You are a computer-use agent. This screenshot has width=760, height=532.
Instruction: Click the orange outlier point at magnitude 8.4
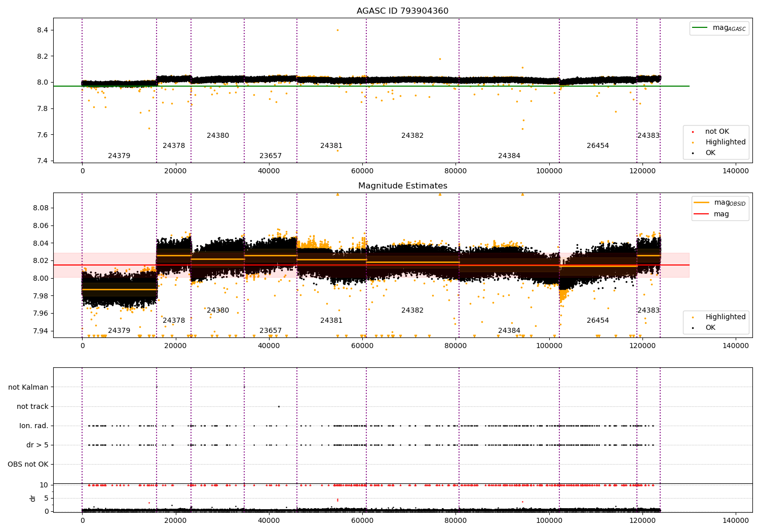[x=337, y=30]
